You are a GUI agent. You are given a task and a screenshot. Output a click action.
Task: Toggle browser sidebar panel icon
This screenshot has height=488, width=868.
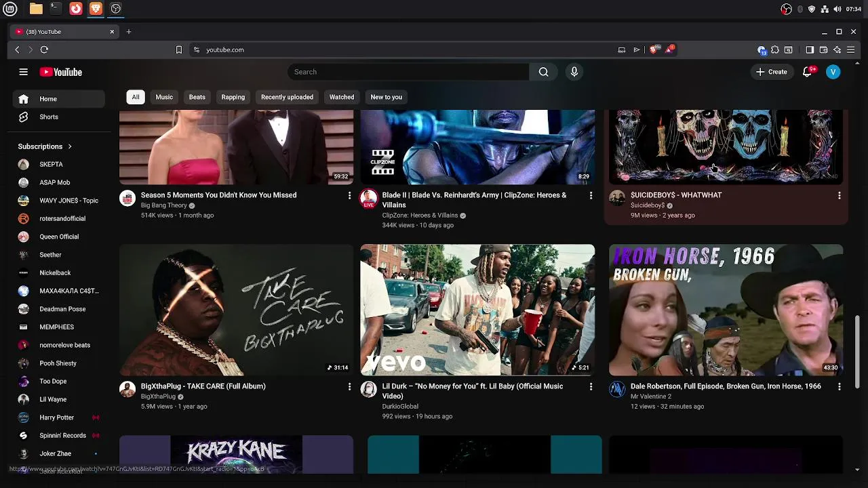(810, 49)
